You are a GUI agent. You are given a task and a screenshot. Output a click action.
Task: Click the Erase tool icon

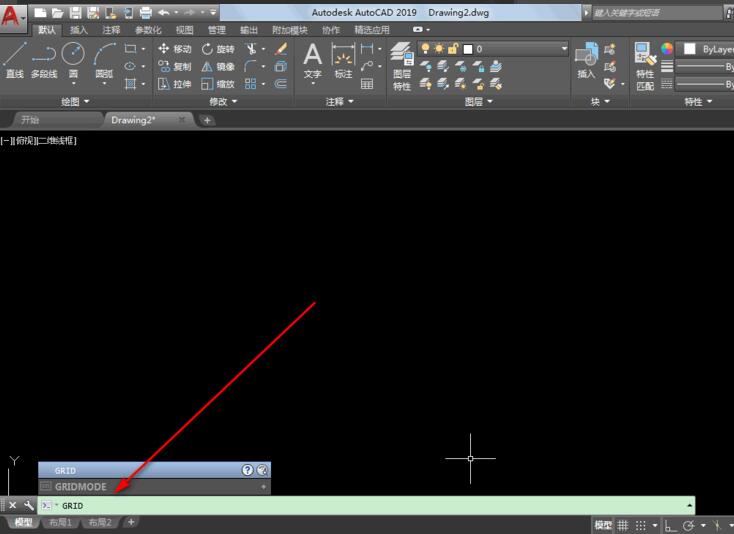pos(281,49)
